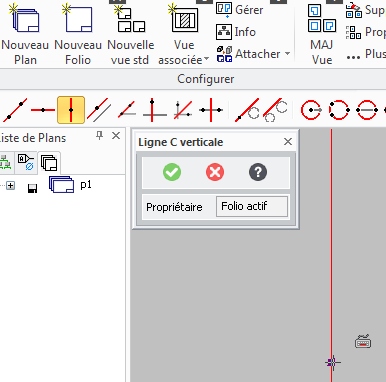Viewport: 386px width, 382px height.
Task: Click the Gérer button
Action: (x=239, y=9)
